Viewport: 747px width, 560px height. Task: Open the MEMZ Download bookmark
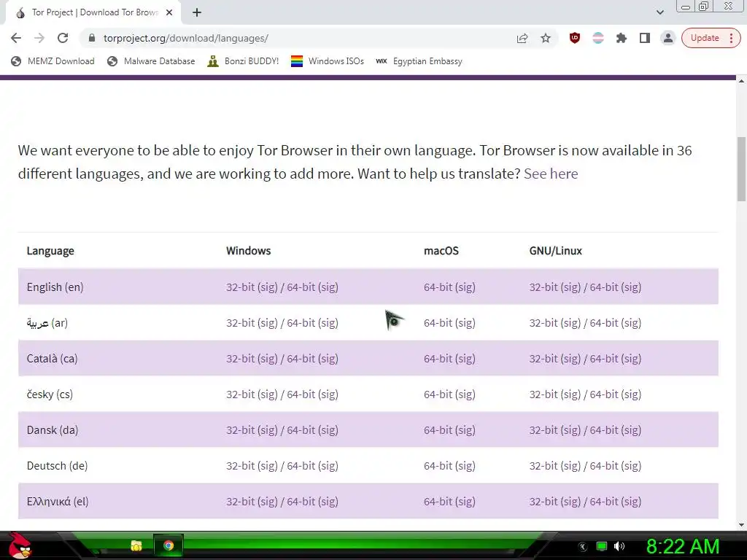point(53,61)
